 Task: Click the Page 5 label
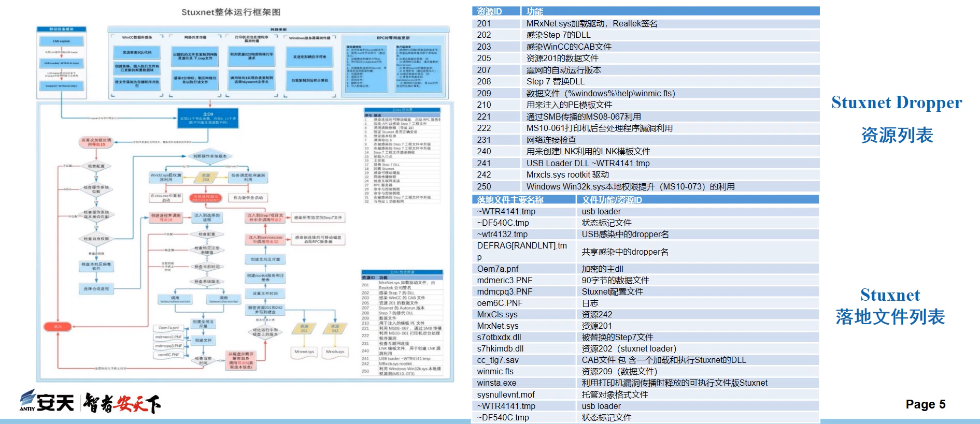(926, 404)
